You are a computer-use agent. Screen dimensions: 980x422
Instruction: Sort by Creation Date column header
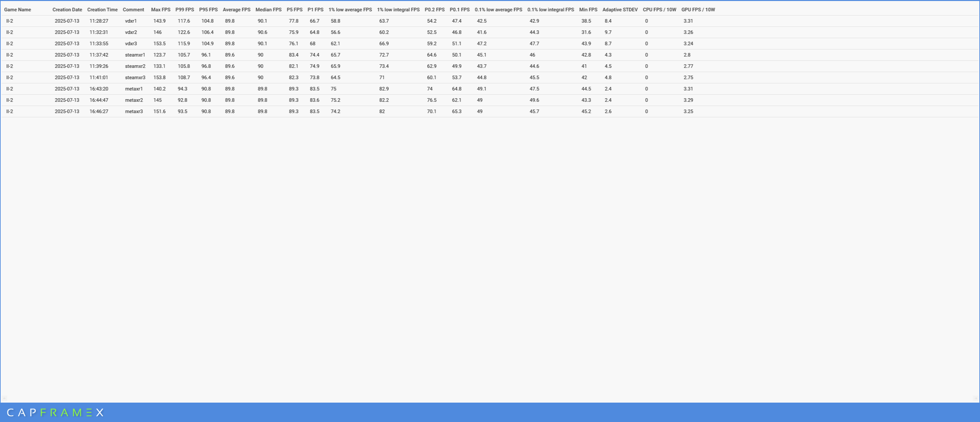point(67,9)
